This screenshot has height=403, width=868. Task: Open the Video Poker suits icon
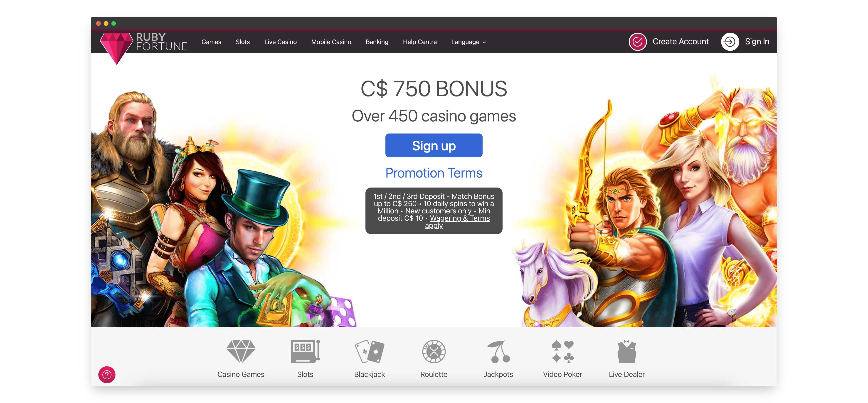(562, 351)
